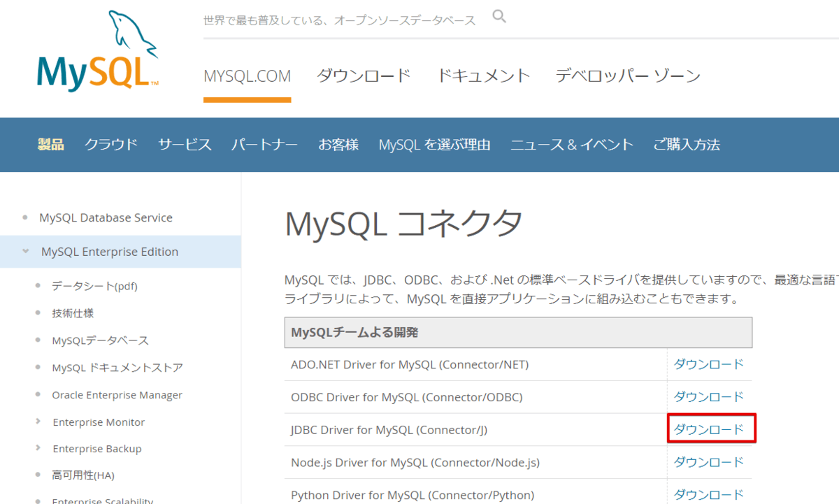Viewport: 839px width, 504px height.
Task: Download Node.js Driver (Connector/Node.js)
Action: [x=708, y=462]
